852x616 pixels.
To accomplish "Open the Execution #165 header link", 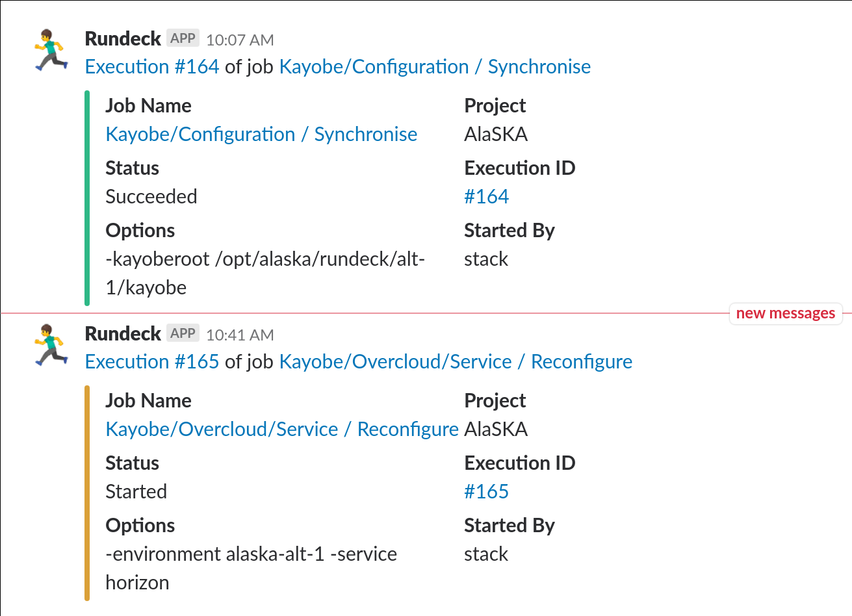I will [152, 362].
